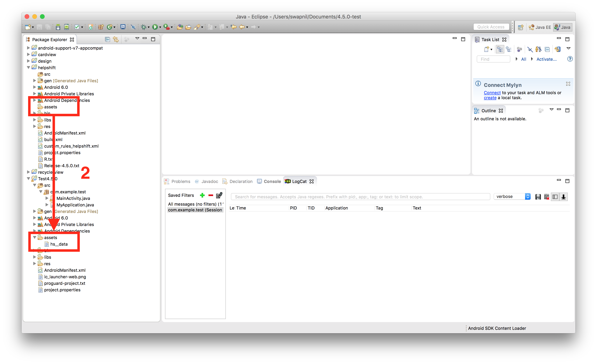The height and width of the screenshot is (364, 597).
Task: Add a new LogCat saved filter
Action: tap(202, 195)
